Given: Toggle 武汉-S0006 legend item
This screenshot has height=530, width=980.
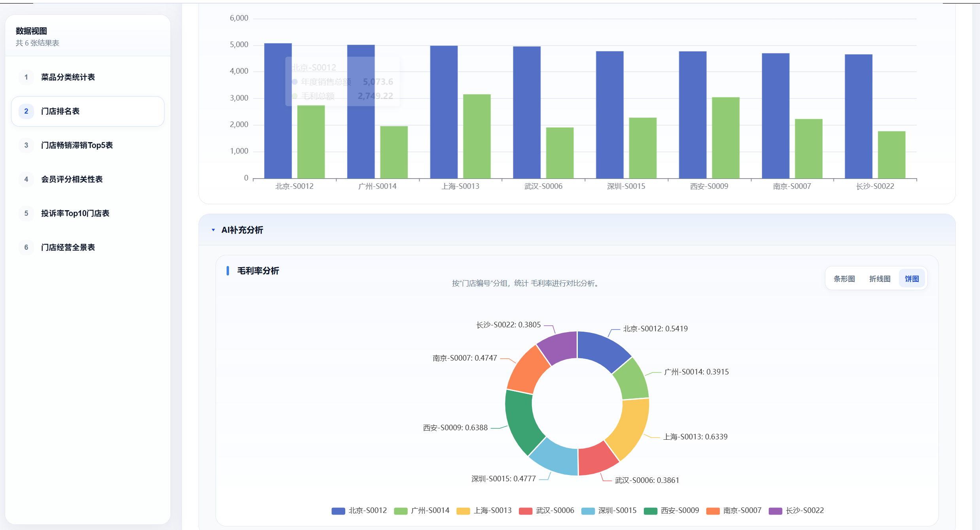Looking at the screenshot, I should [546, 511].
